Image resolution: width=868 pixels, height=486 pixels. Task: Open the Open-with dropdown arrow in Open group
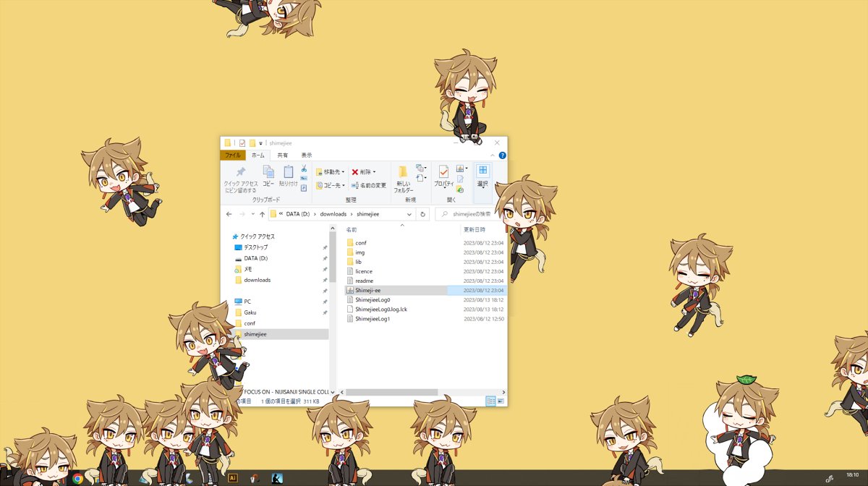coord(467,169)
